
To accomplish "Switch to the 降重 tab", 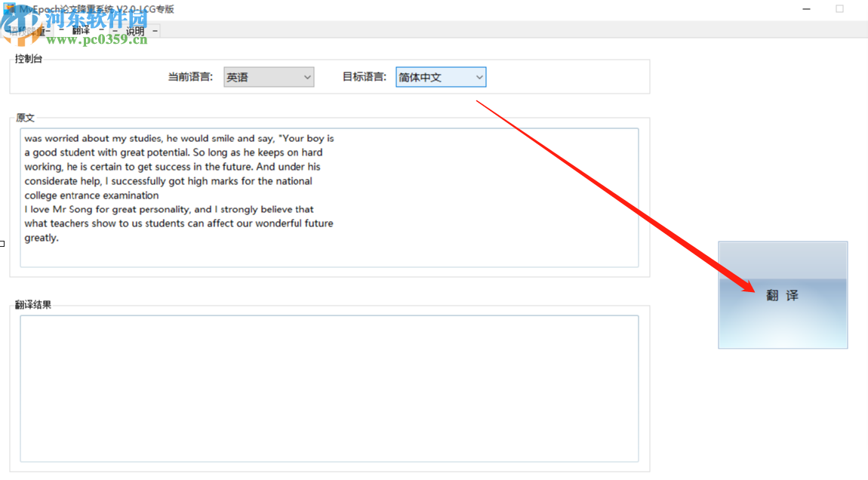I will (28, 31).
